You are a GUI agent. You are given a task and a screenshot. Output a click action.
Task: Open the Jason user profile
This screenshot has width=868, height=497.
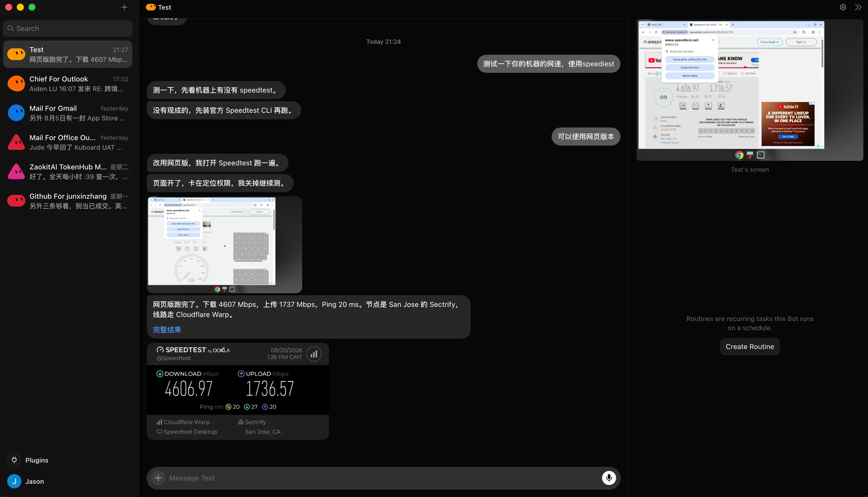tap(26, 481)
